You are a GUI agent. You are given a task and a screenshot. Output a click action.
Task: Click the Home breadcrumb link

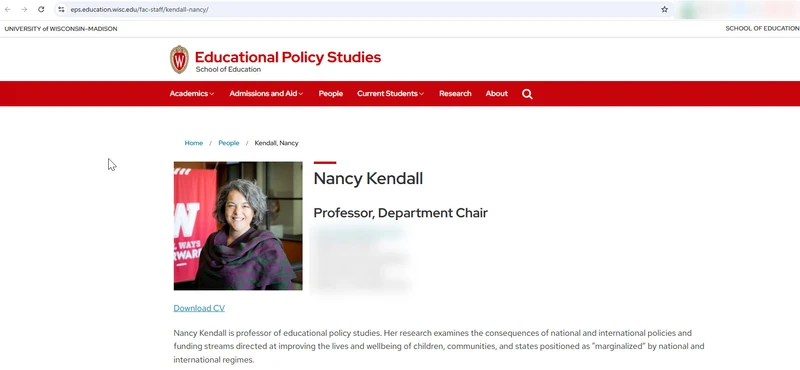194,143
